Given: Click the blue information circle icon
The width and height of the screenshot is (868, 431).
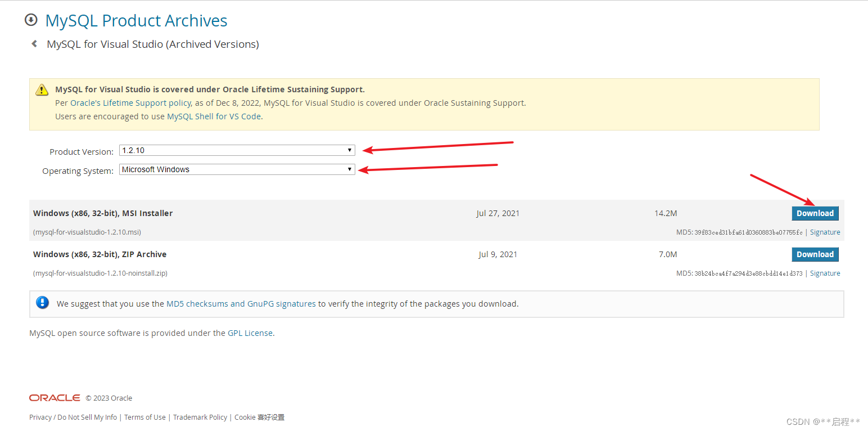Looking at the screenshot, I should click(x=43, y=302).
